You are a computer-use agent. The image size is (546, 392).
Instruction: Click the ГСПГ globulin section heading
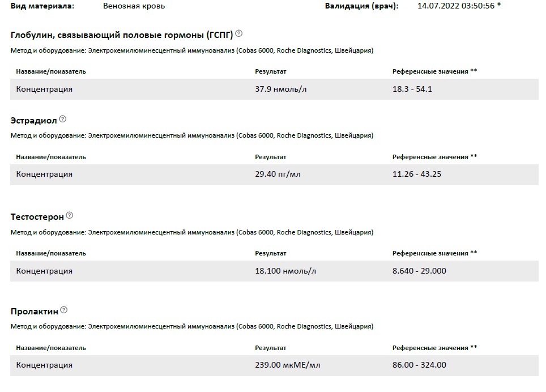(122, 35)
